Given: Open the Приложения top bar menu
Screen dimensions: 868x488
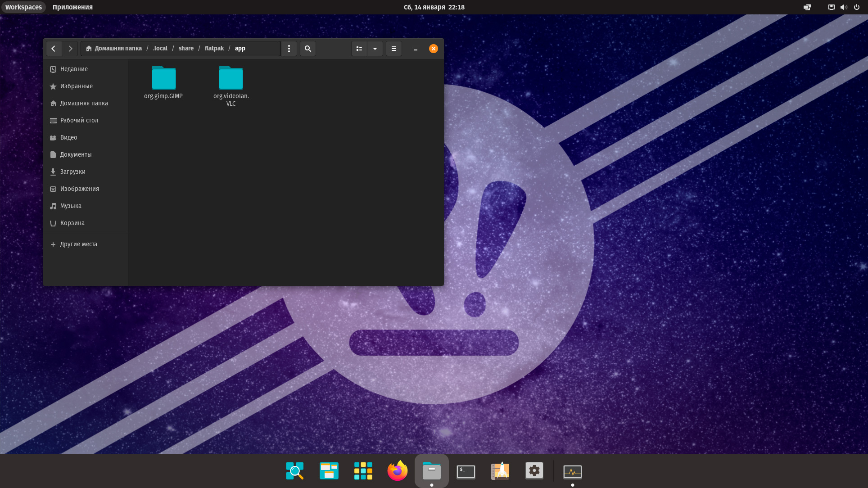Looking at the screenshot, I should [72, 7].
